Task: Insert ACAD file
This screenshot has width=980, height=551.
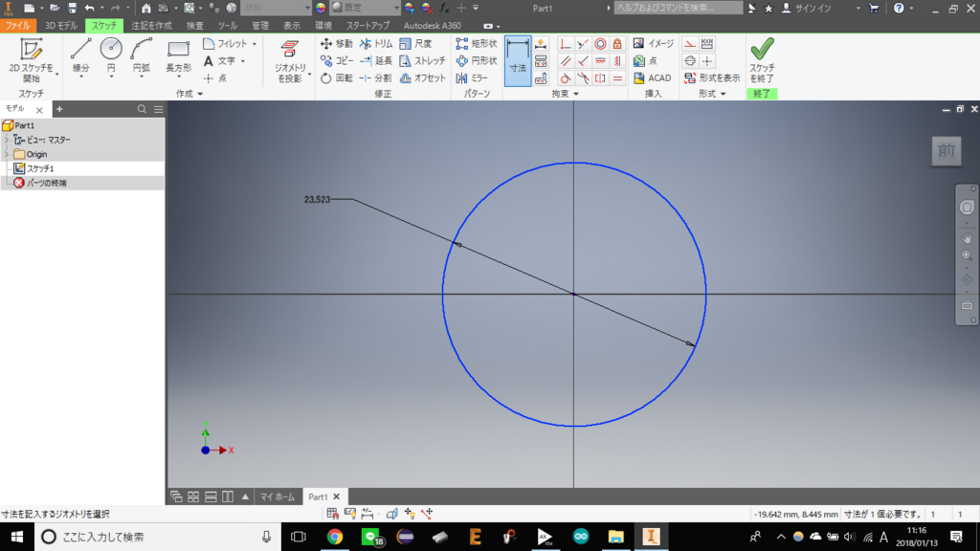Action: click(x=652, y=78)
